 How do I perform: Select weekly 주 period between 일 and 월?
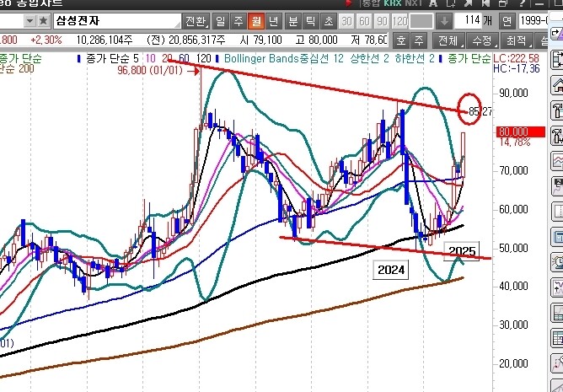(x=238, y=21)
